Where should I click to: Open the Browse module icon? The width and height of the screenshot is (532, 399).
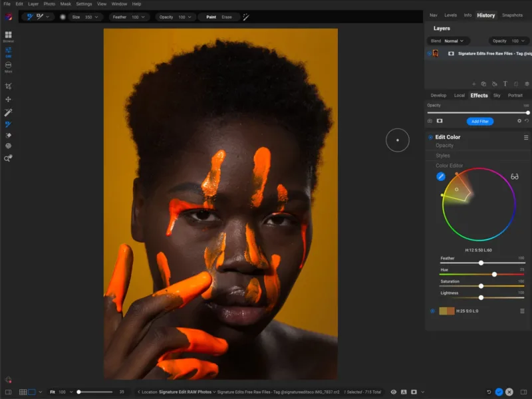[x=8, y=35]
